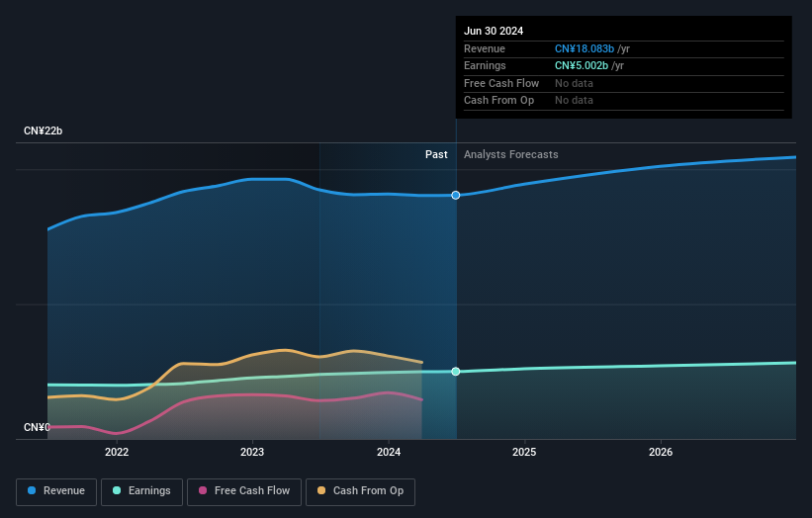Click the Jun 30 2024 tooltip date
The width and height of the screenshot is (812, 518).
(x=494, y=31)
